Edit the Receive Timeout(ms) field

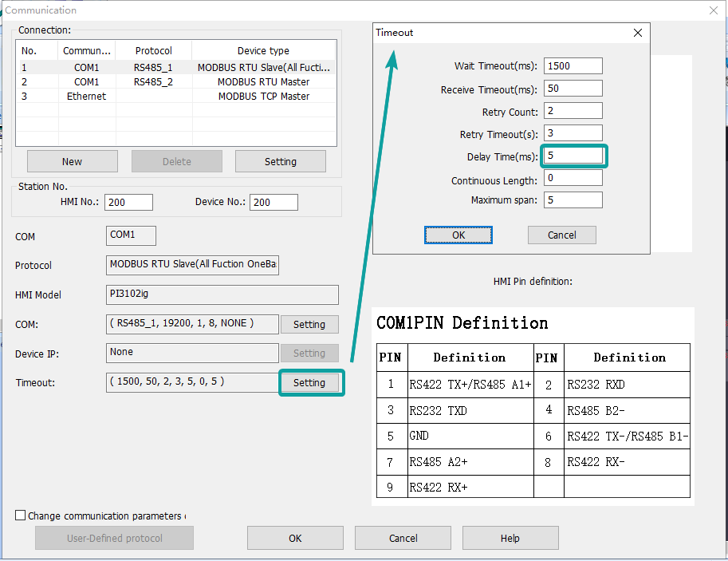coord(573,89)
